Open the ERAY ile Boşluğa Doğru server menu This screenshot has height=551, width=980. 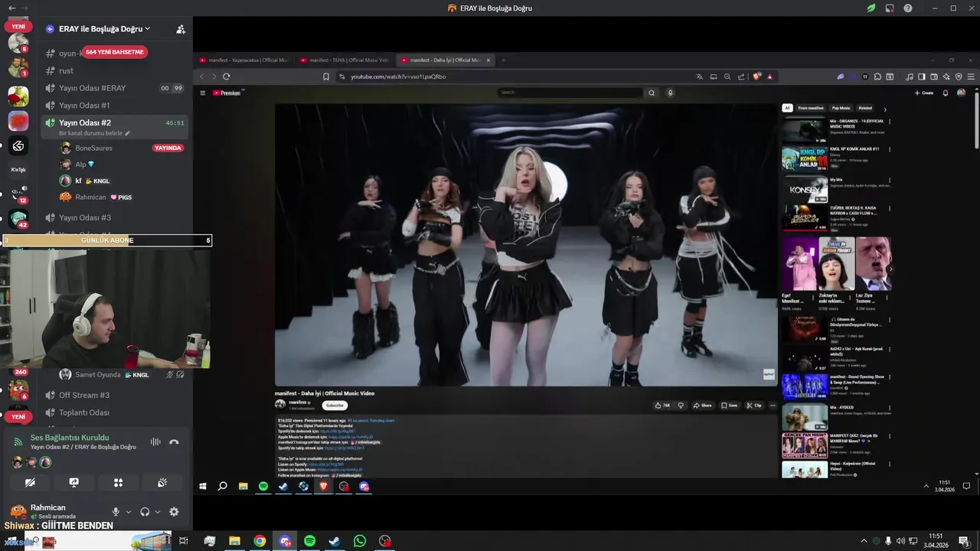[104, 29]
